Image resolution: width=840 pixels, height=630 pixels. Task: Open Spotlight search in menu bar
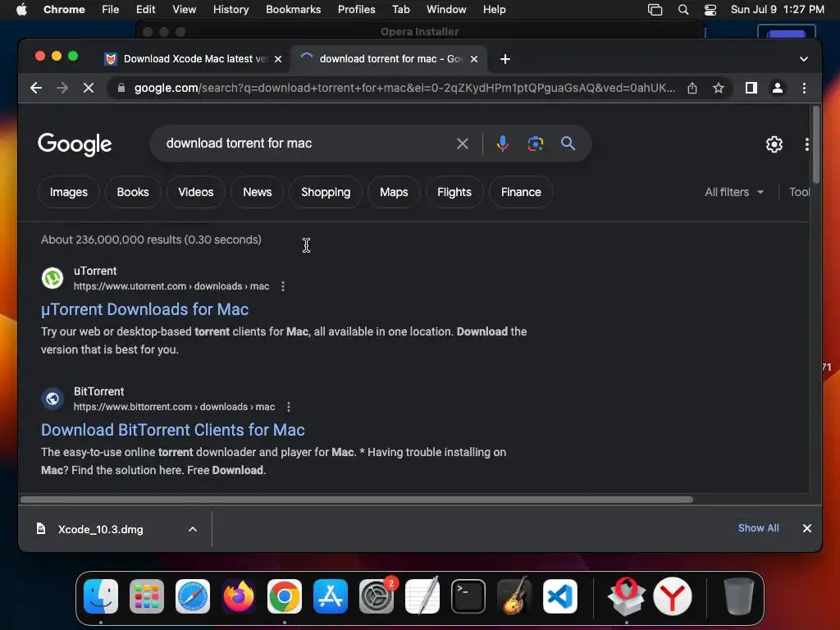pos(683,10)
